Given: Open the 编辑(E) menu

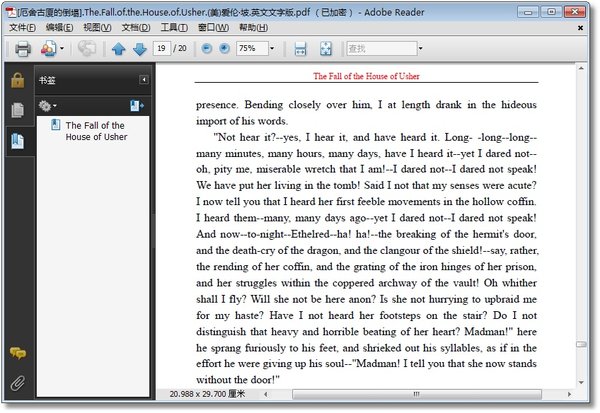Looking at the screenshot, I should pyautogui.click(x=59, y=28).
